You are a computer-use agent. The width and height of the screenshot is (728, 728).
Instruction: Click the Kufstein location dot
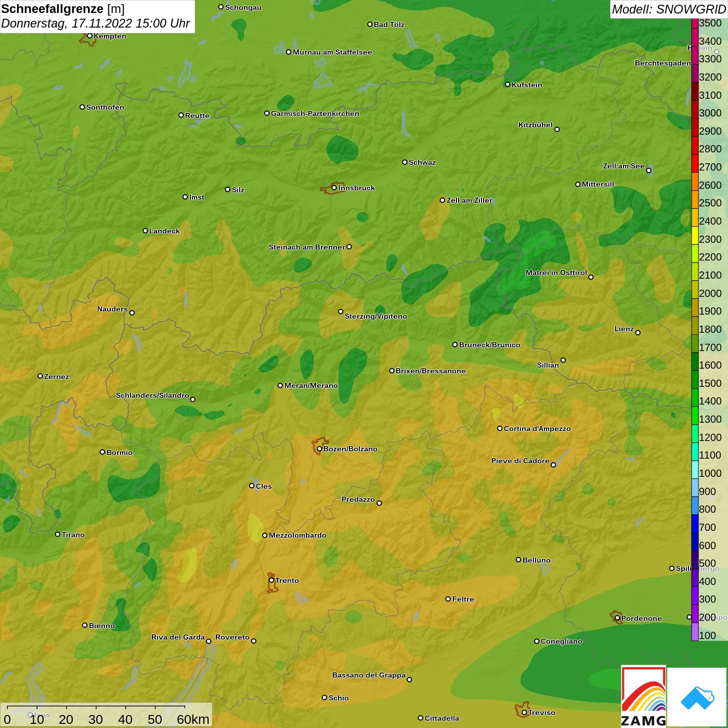(508, 84)
